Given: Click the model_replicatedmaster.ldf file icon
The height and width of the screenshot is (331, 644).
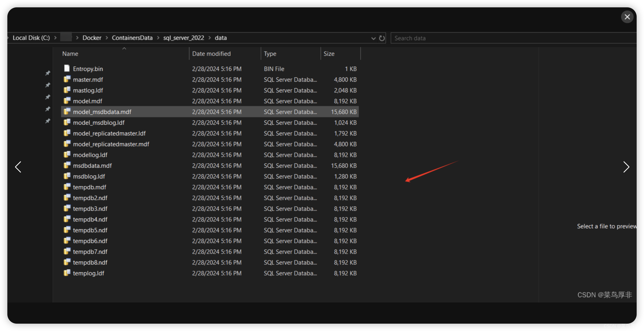Looking at the screenshot, I should (67, 133).
